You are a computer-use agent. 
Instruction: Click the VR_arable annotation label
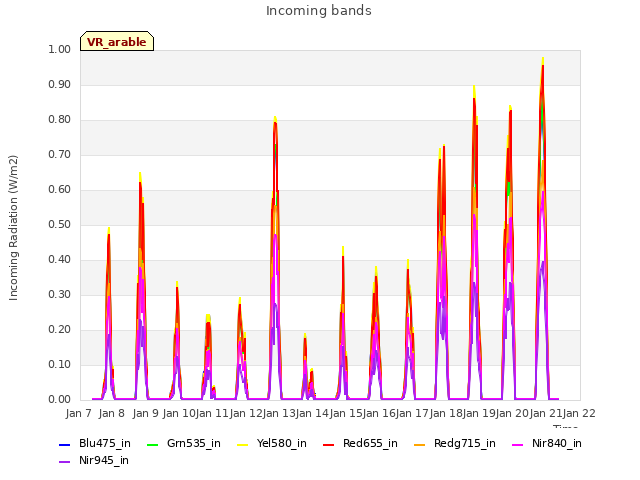pyautogui.click(x=117, y=41)
